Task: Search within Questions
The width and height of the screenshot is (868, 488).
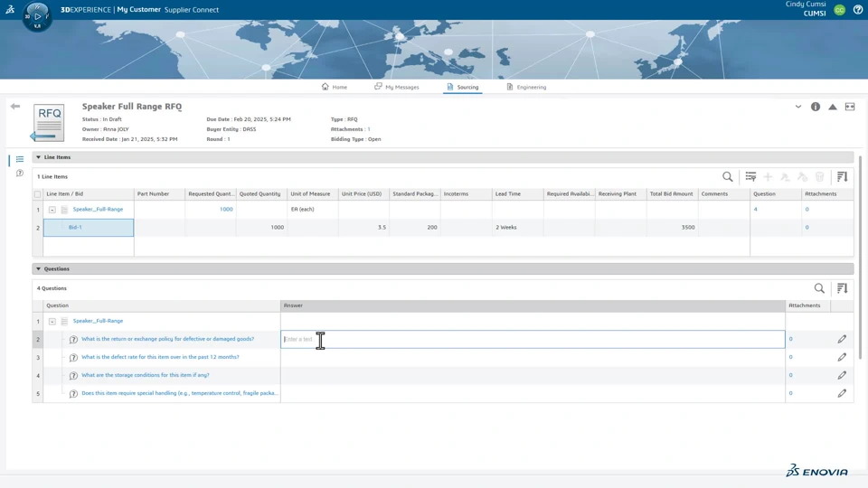Action: (x=819, y=288)
